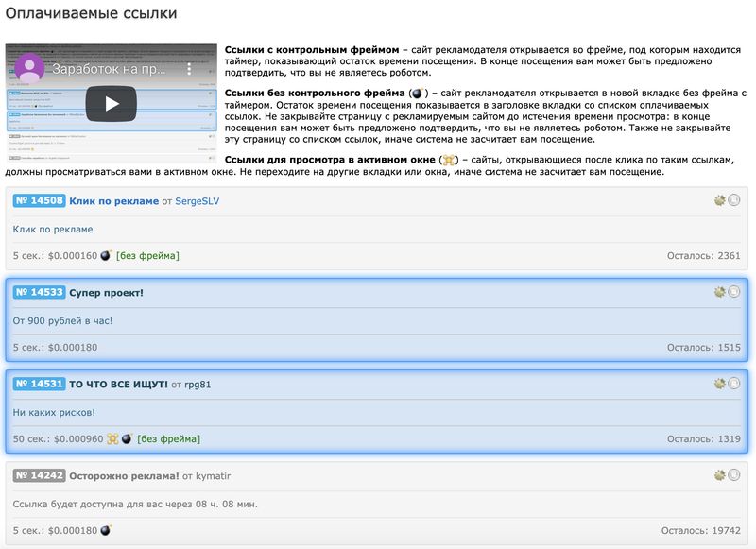Click the gear icon on Супер проект! ad
Screen dimensions: 756x549
[x=720, y=292]
